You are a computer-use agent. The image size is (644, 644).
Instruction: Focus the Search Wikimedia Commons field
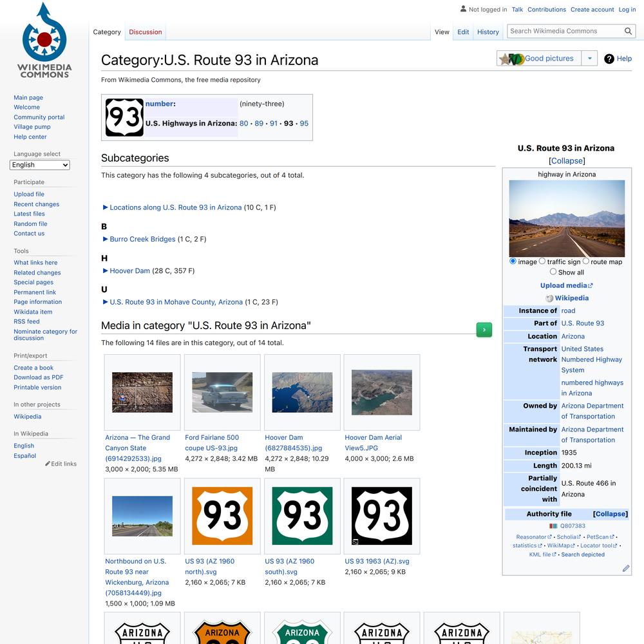click(565, 31)
